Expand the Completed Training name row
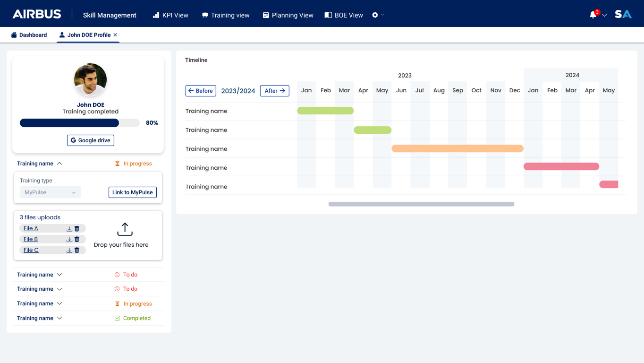 pyautogui.click(x=59, y=318)
